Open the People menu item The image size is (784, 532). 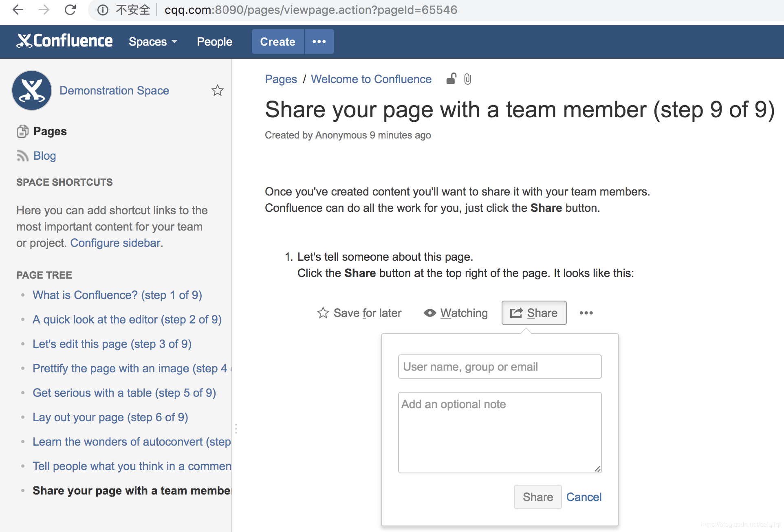tap(214, 42)
